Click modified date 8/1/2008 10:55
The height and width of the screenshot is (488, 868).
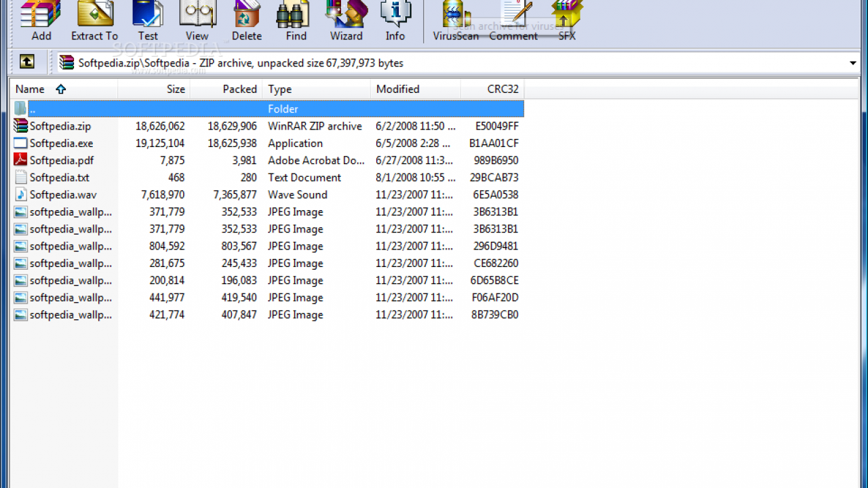[x=416, y=178]
